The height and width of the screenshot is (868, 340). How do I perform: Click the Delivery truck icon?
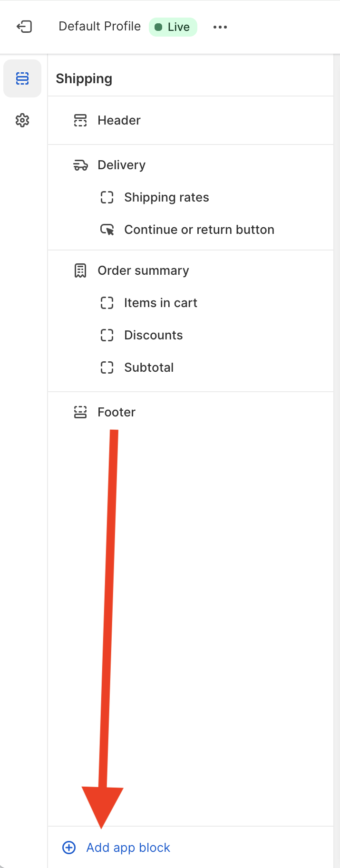[x=80, y=165]
